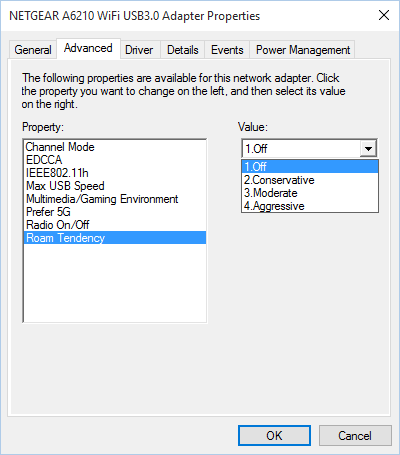Choose 2.Conservative from the dropdown

click(310, 180)
